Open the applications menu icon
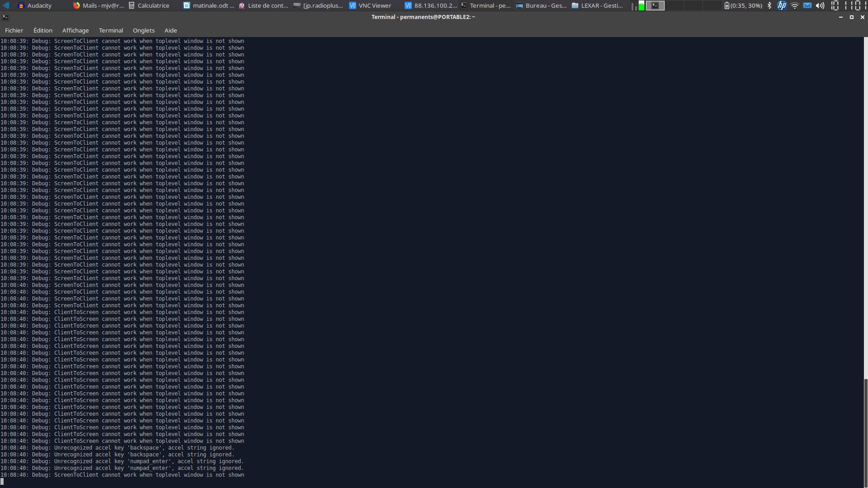Screen dimensions: 868x488 click(6, 5)
